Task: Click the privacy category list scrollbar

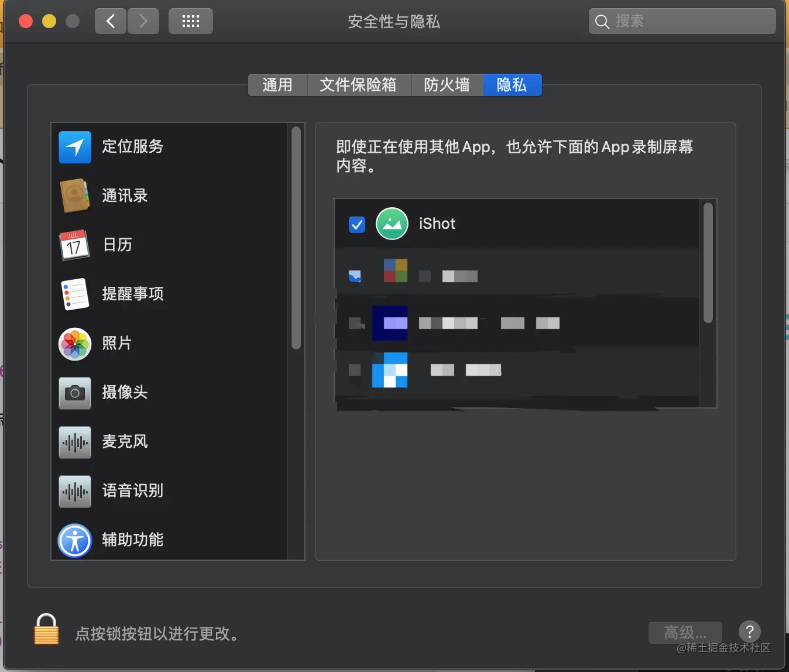Action: (296, 238)
